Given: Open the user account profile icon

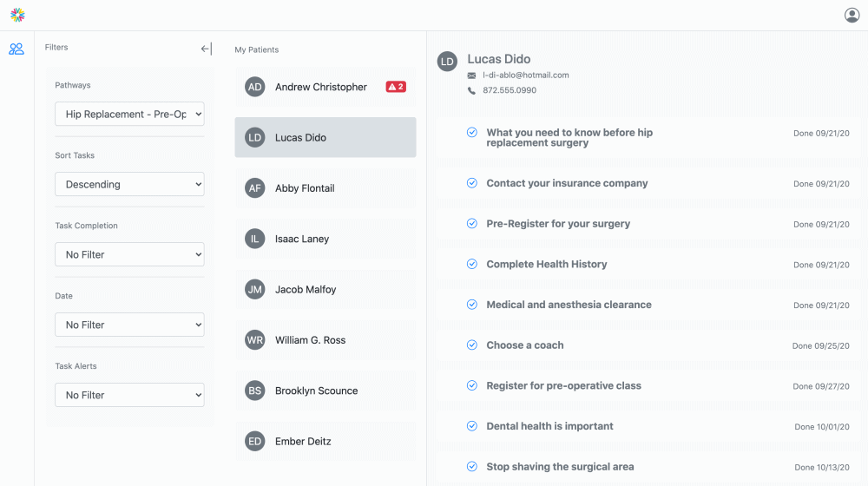Looking at the screenshot, I should (x=852, y=15).
